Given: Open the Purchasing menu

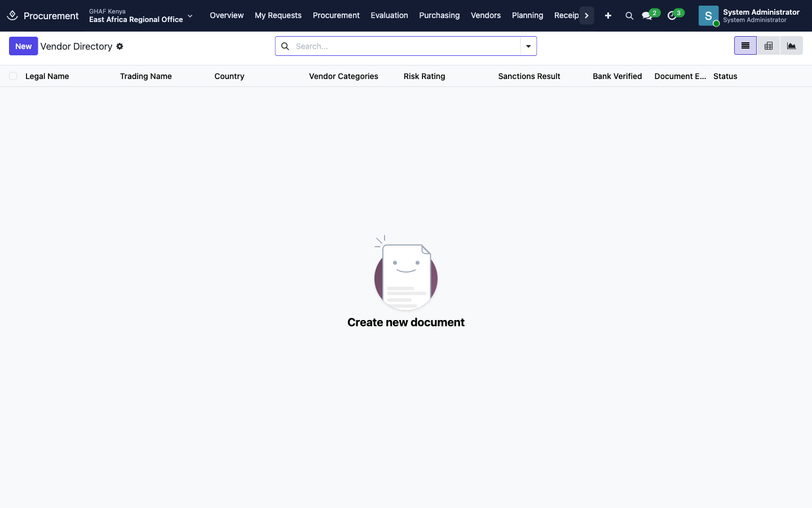Looking at the screenshot, I should (x=439, y=15).
